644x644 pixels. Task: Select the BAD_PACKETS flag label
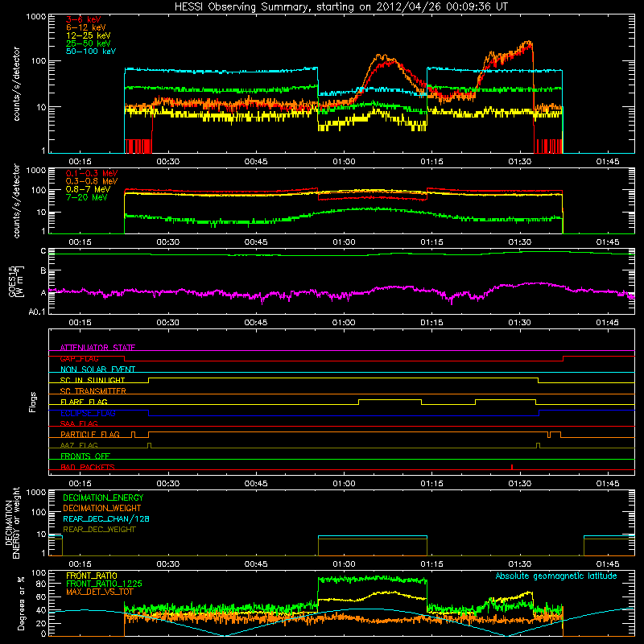[88, 467]
